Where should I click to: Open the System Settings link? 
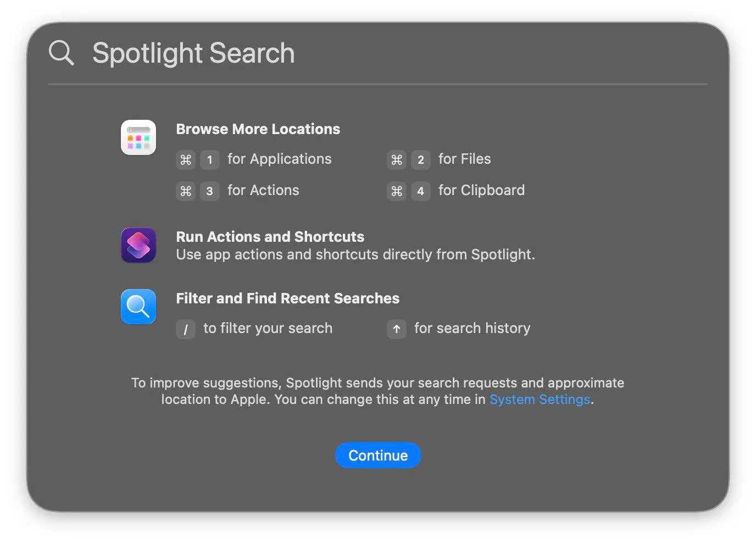[540, 400]
